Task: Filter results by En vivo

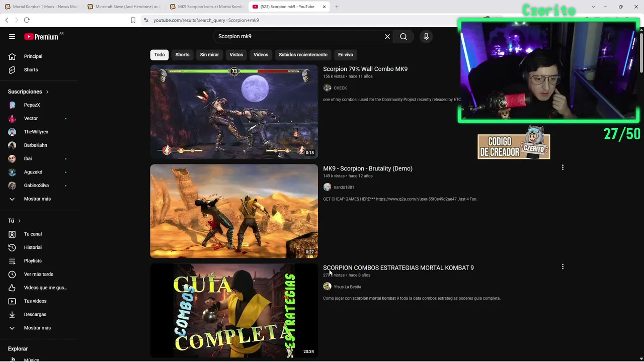Action: tap(346, 55)
